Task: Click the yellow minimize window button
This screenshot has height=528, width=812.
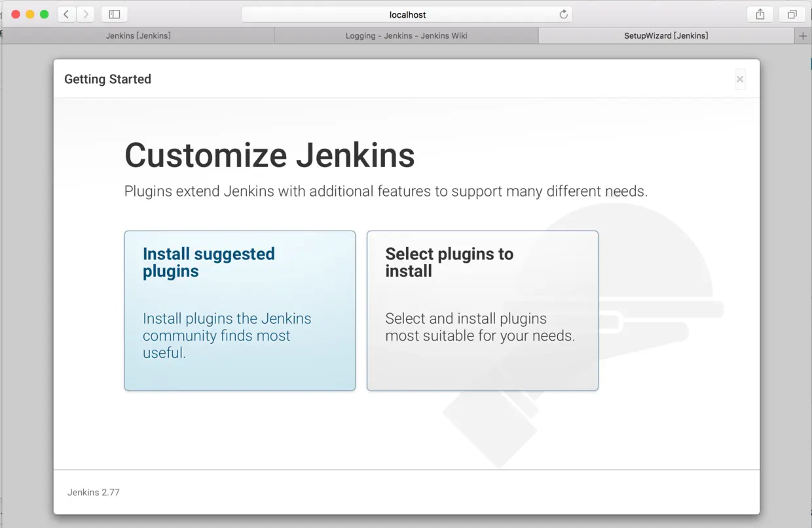Action: pyautogui.click(x=30, y=14)
